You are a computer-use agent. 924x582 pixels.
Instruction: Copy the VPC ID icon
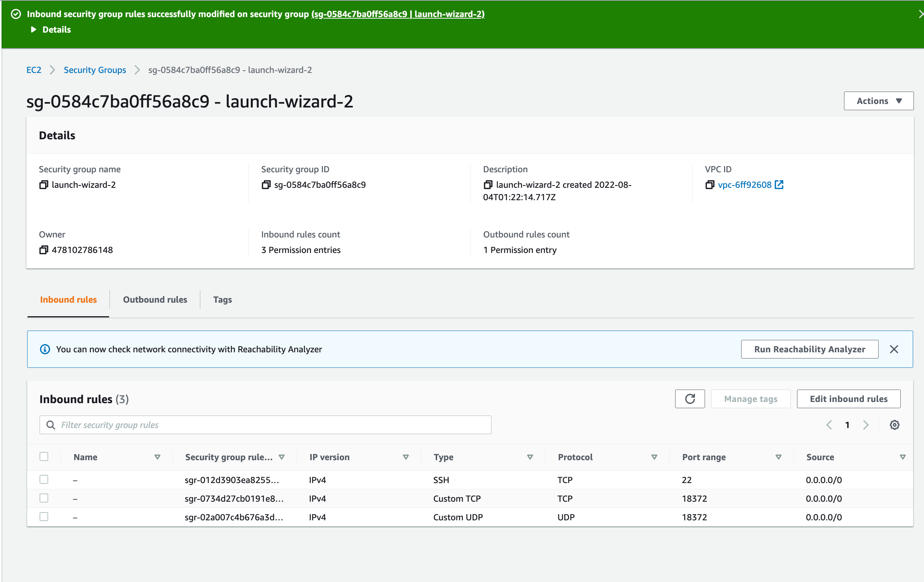tap(710, 185)
